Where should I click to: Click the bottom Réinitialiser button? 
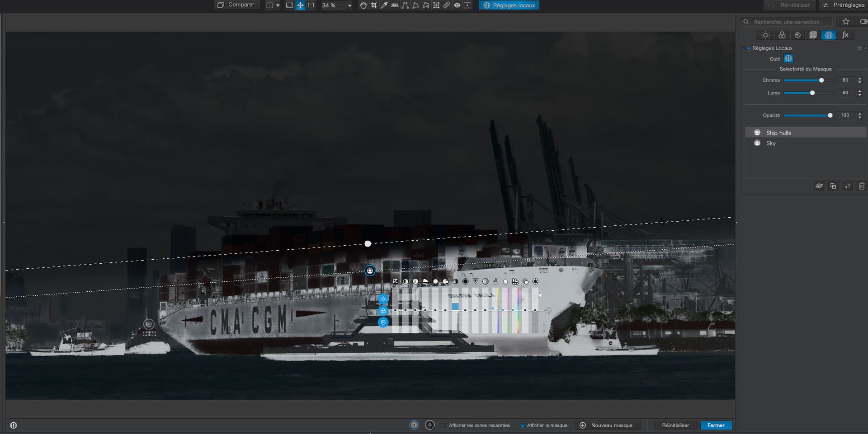[675, 425]
